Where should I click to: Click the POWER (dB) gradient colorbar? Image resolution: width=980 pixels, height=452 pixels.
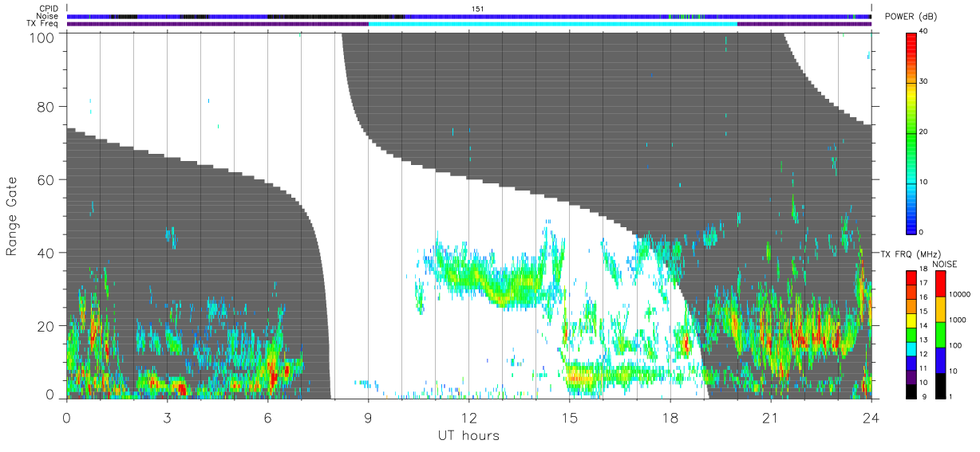(911, 132)
